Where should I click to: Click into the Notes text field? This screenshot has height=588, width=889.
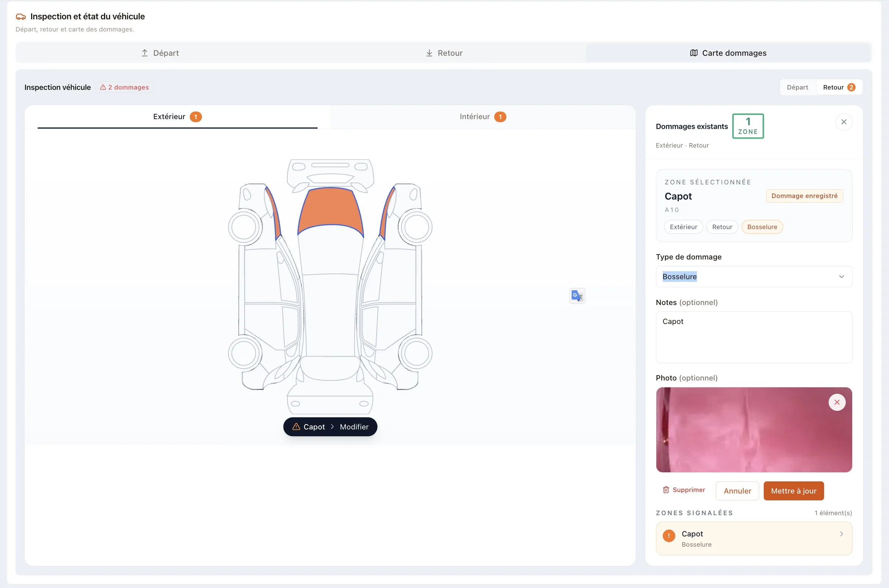pos(754,337)
